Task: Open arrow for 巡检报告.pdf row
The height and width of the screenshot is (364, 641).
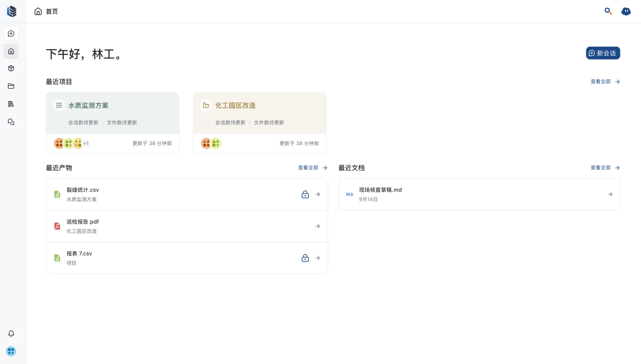Action: (x=318, y=226)
